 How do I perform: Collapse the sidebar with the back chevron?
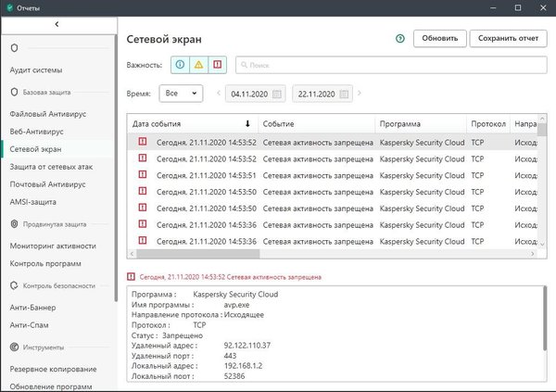57,21
